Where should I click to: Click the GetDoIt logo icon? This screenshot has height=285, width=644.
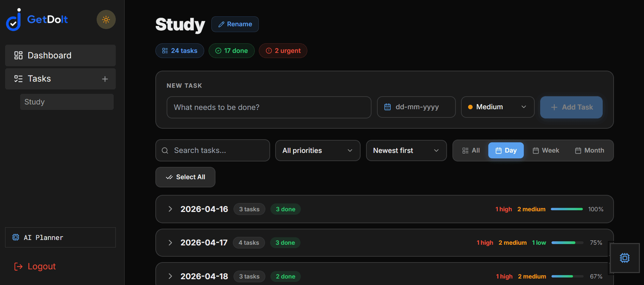pos(14,20)
